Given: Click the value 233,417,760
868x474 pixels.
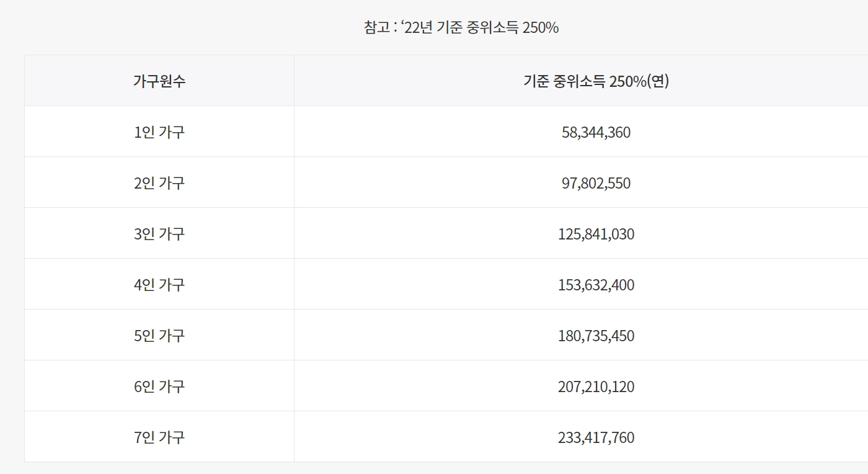Looking at the screenshot, I should [x=596, y=437].
